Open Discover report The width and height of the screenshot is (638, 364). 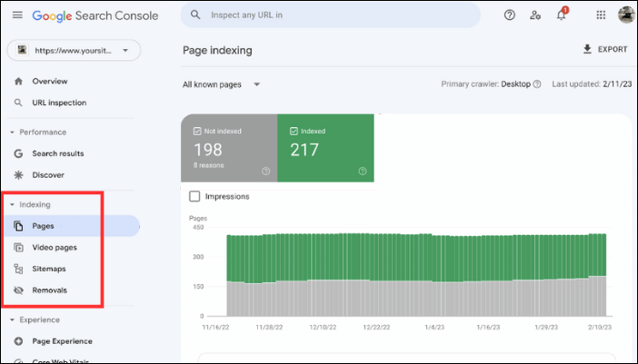pos(48,175)
